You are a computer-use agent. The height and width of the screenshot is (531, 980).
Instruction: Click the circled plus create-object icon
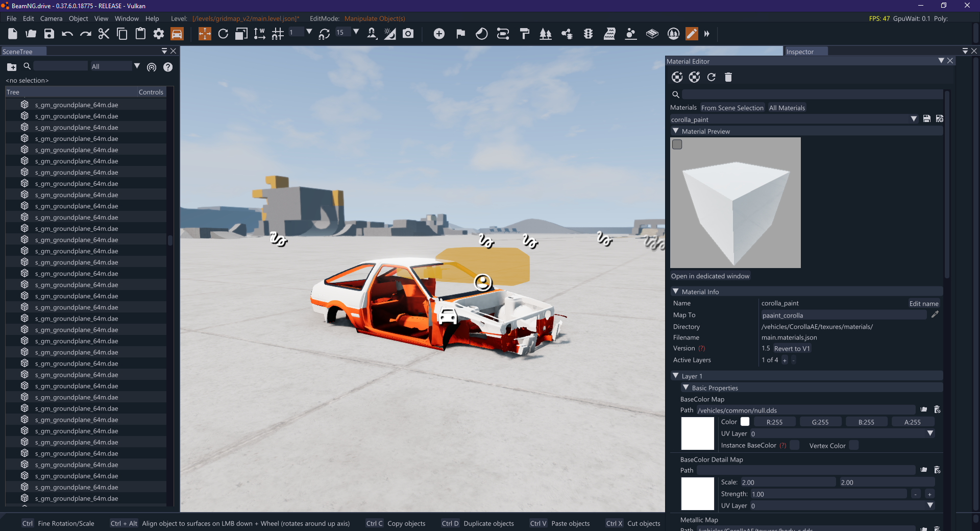coord(439,34)
